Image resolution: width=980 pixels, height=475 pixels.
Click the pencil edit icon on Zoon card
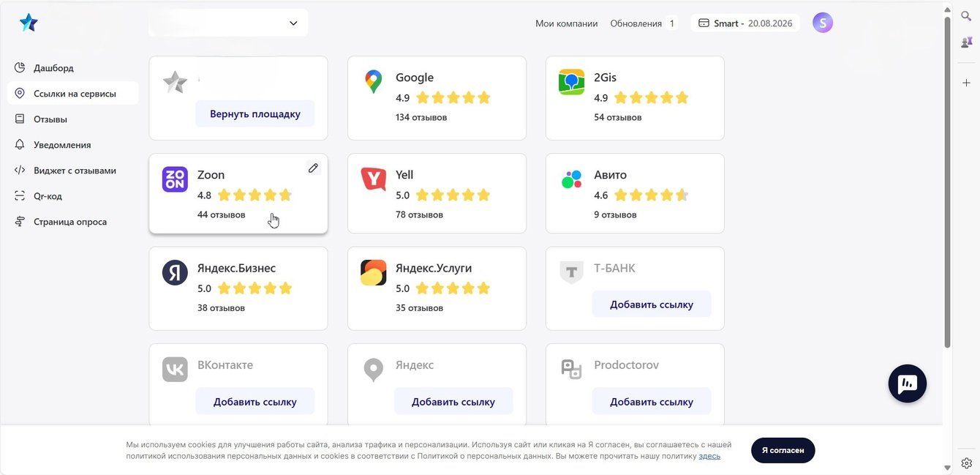click(x=313, y=168)
